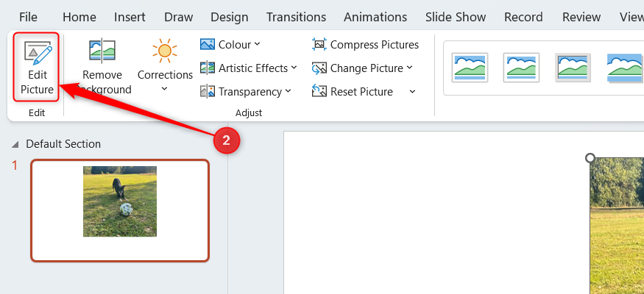Apply the second picture style with white frame
The image size is (644, 294).
pos(521,68)
